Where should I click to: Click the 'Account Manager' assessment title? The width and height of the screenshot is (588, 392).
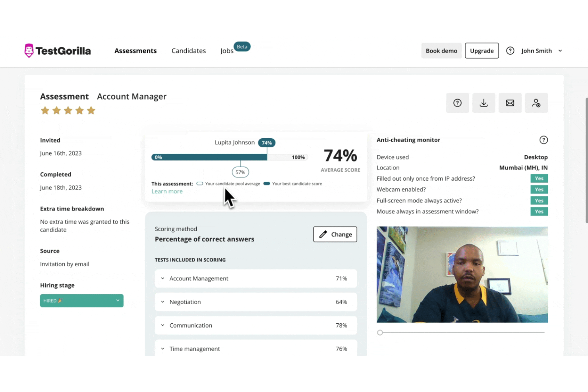tap(132, 97)
